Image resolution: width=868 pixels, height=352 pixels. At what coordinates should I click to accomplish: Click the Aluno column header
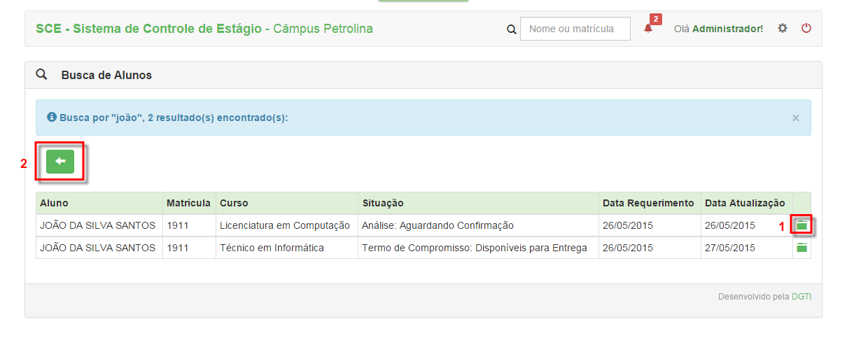[55, 203]
